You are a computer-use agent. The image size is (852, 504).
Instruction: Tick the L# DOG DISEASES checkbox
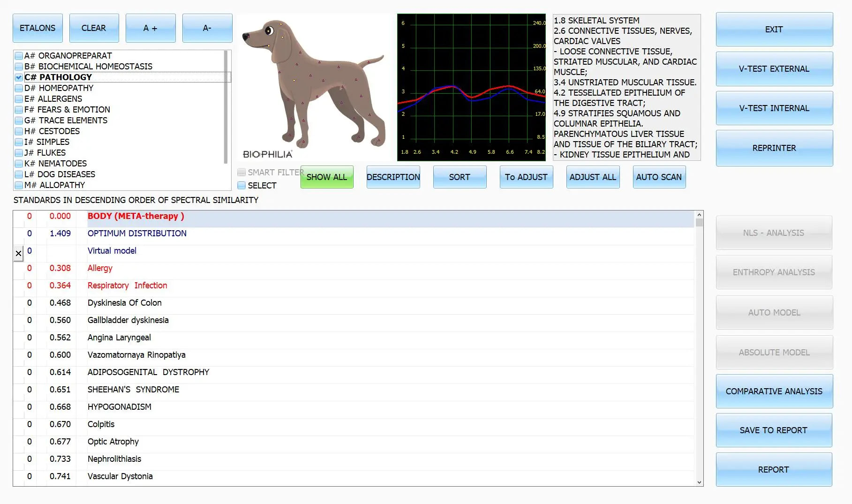[x=19, y=174]
